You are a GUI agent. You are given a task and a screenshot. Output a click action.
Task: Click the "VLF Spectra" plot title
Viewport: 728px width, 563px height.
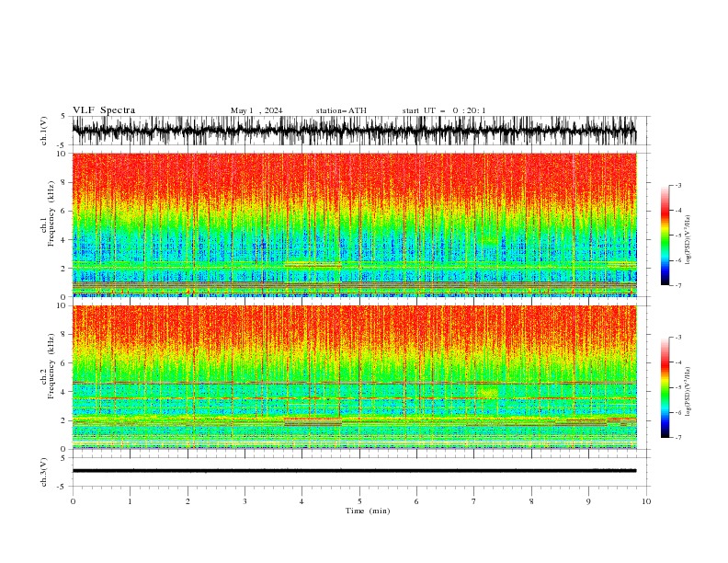pos(104,110)
